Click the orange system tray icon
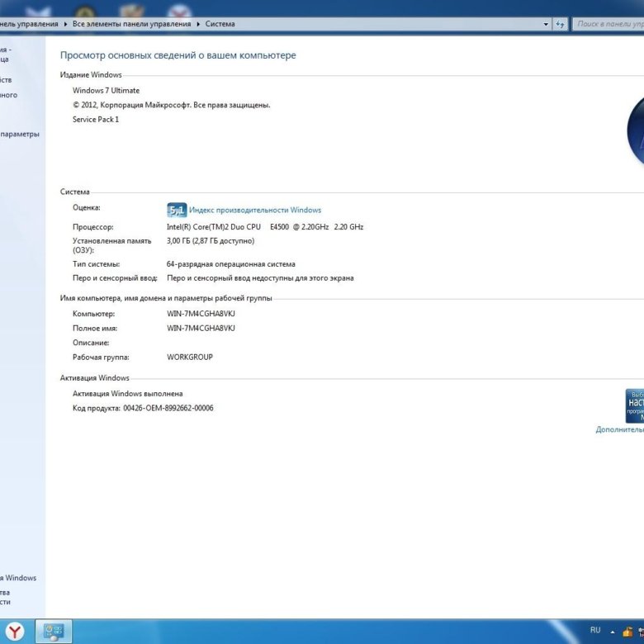This screenshot has height=644, width=644. pos(627,632)
